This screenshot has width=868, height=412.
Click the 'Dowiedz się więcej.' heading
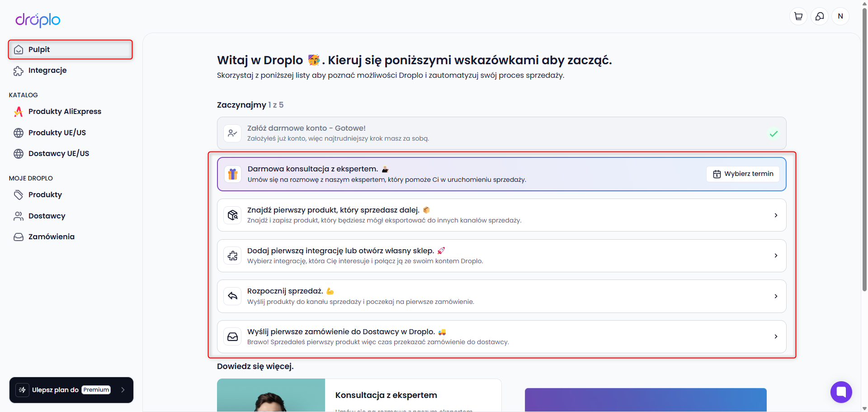point(255,366)
